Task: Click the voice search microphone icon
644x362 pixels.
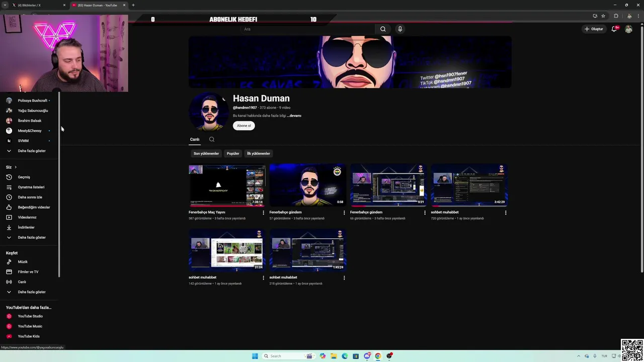Action: pos(400,29)
